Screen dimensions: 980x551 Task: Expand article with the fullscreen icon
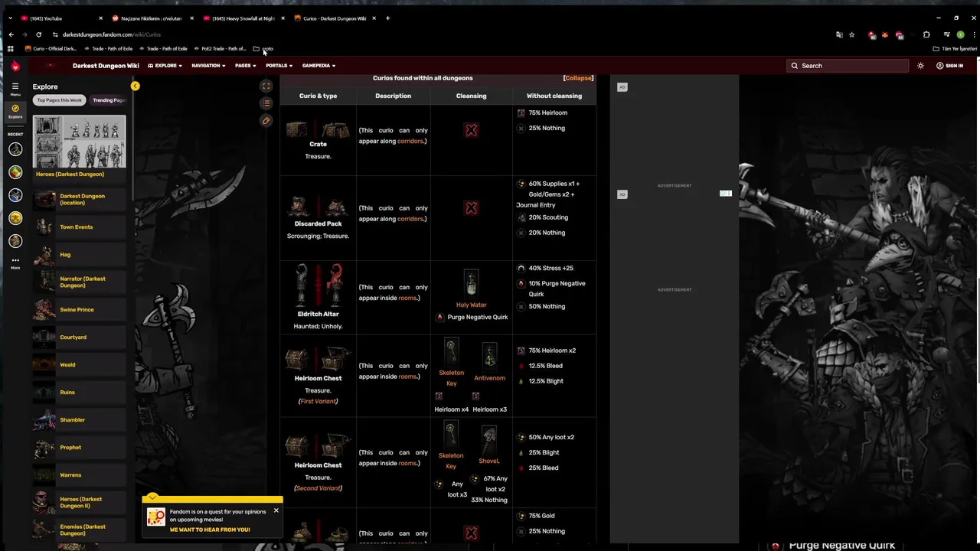click(x=266, y=86)
